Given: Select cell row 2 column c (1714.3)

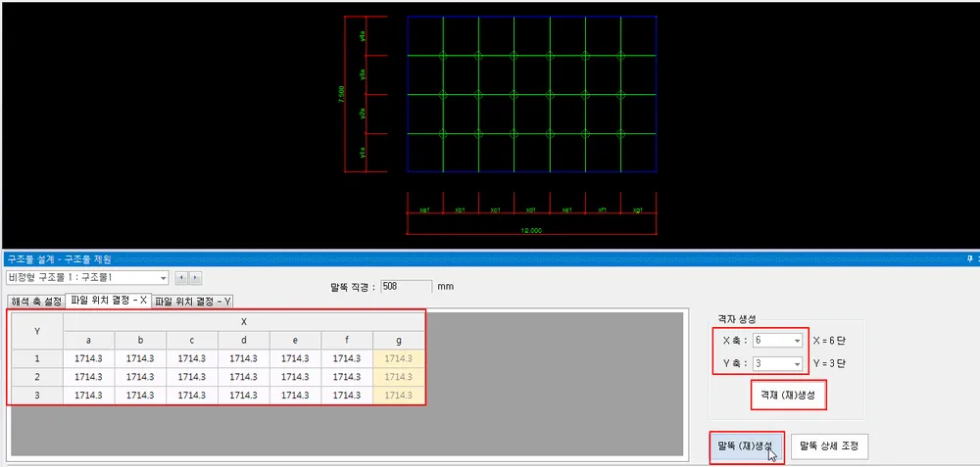Looking at the screenshot, I should tap(192, 377).
